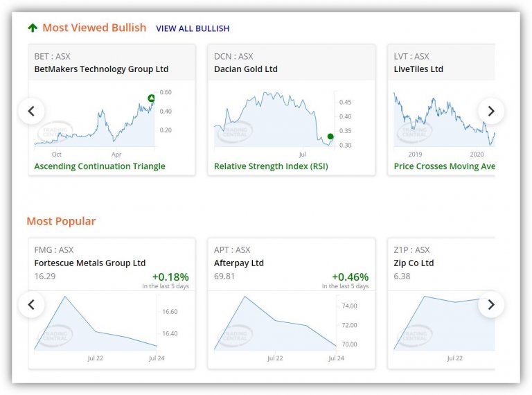Screen dimensions: 532x395
Task: Click previous arrow in Most Viewed Bullish carousel
Action: (x=31, y=111)
